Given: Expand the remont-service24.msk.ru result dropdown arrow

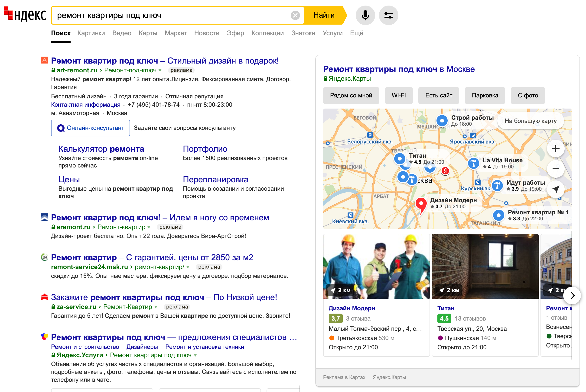Looking at the screenshot, I should click(x=188, y=267).
